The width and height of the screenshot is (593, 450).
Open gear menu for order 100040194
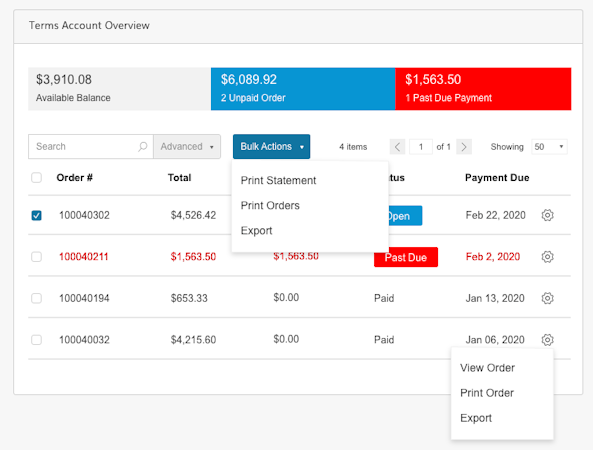(547, 298)
